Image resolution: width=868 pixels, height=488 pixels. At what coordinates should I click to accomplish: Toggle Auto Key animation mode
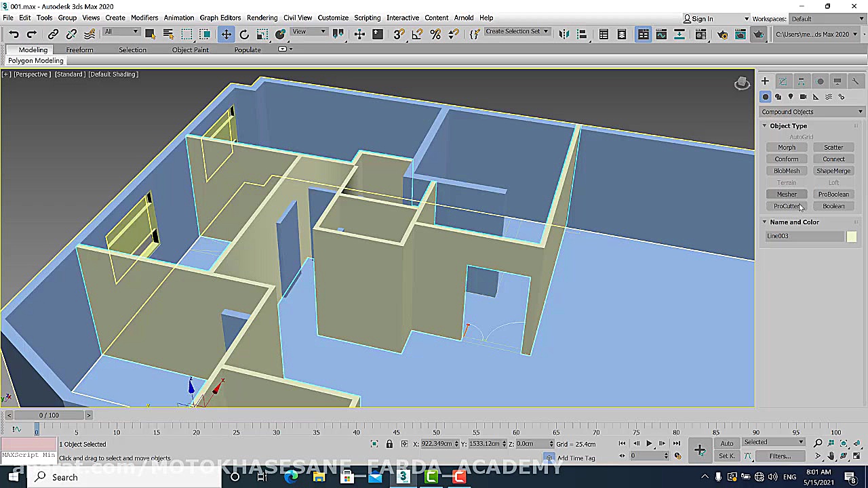pos(726,443)
